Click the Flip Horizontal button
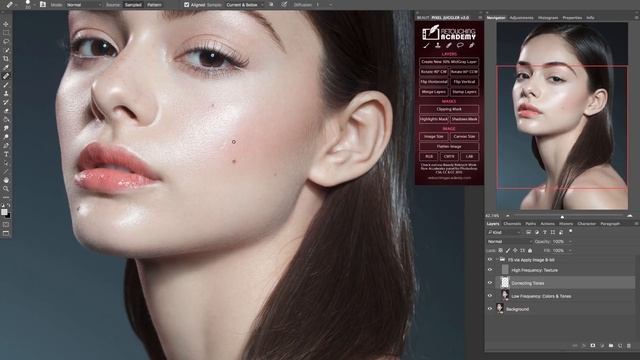640x360 pixels. point(433,82)
